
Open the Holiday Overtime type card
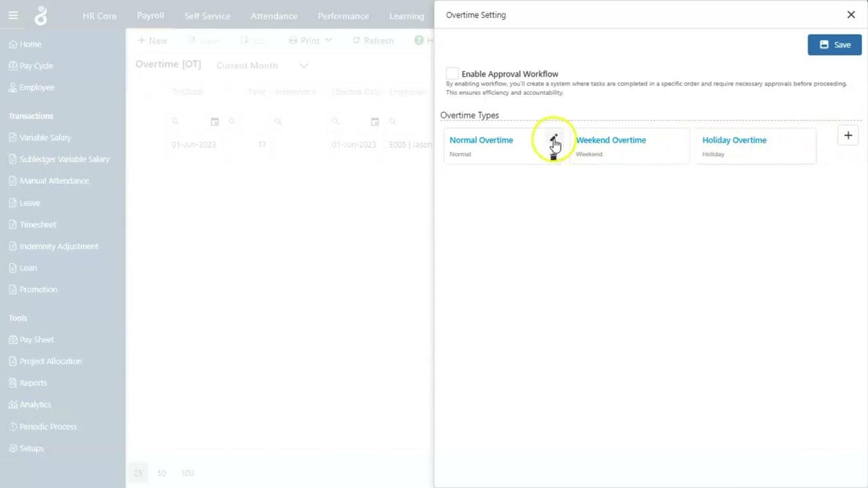[755, 146]
